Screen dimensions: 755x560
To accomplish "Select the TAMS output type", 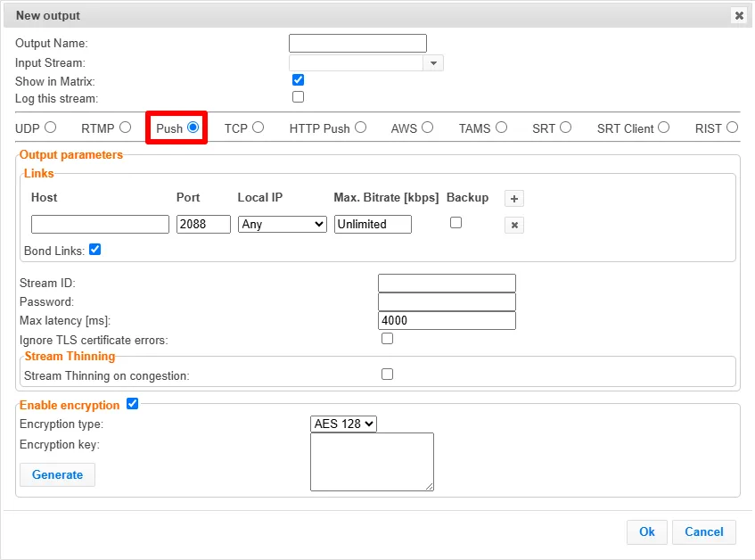I will (501, 128).
